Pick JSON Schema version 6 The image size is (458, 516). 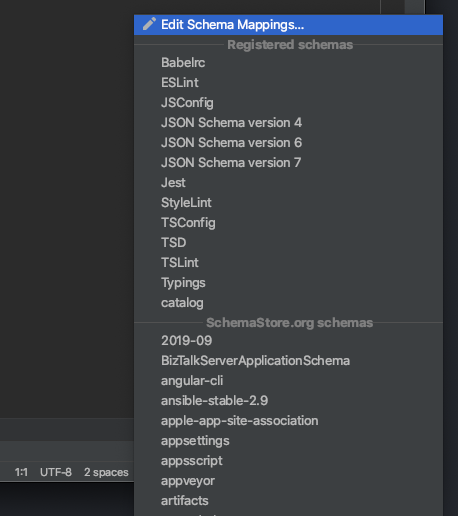pos(288,143)
